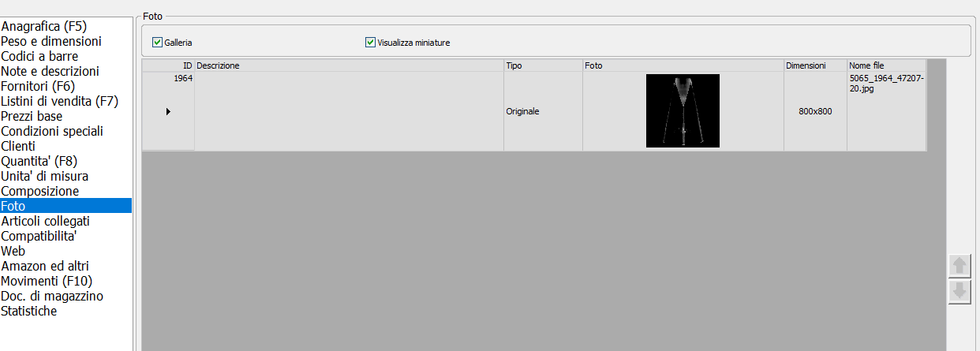
Task: Select Listini di vendita (F7)
Action: [59, 101]
